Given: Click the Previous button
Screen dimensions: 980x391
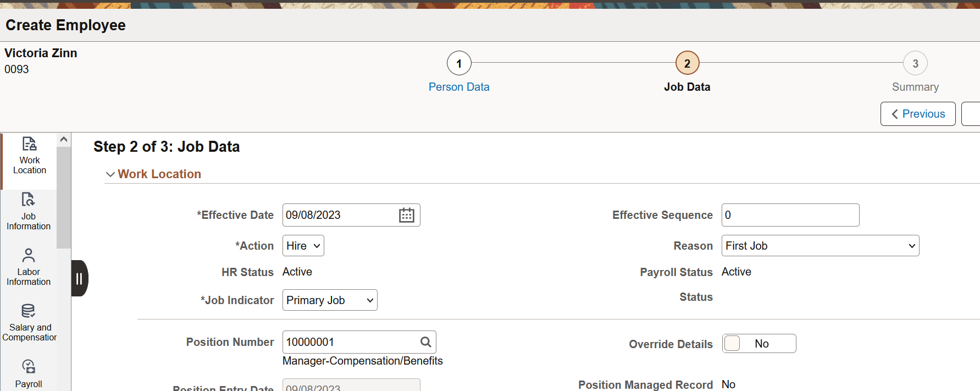Looking at the screenshot, I should click(x=917, y=114).
